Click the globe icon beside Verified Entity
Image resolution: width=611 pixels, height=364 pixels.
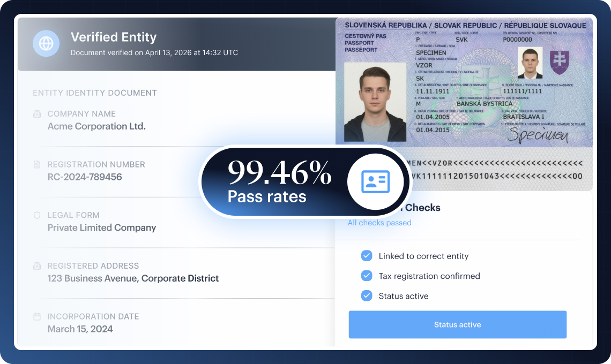tap(46, 43)
